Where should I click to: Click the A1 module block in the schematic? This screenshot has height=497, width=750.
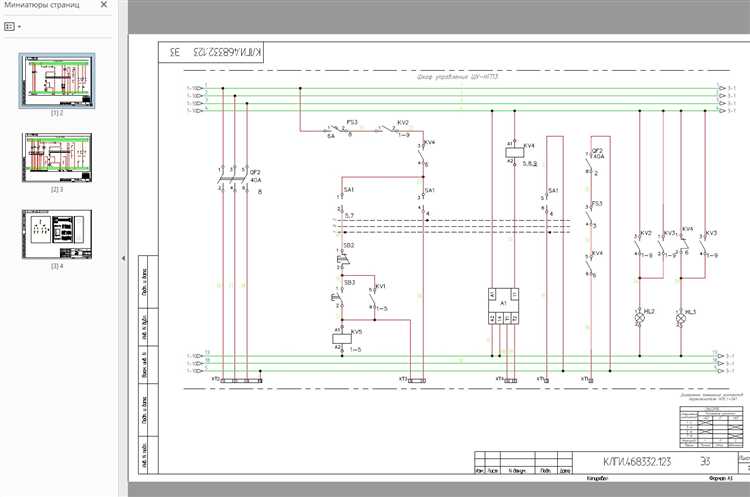[x=503, y=306]
